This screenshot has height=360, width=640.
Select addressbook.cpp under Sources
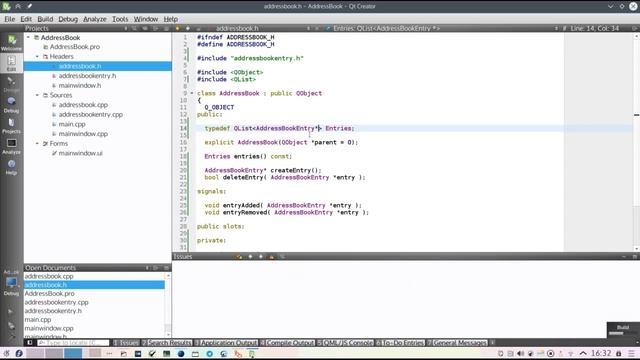click(x=83, y=105)
